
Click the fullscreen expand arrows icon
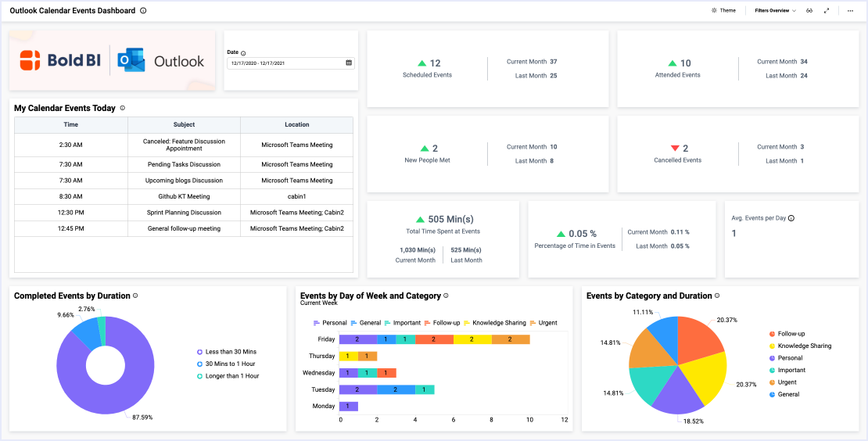[827, 11]
